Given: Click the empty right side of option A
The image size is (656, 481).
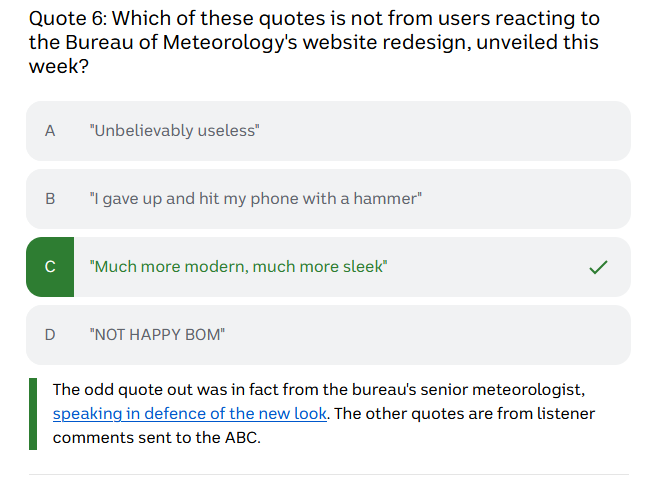Looking at the screenshot, I should [x=500, y=131].
